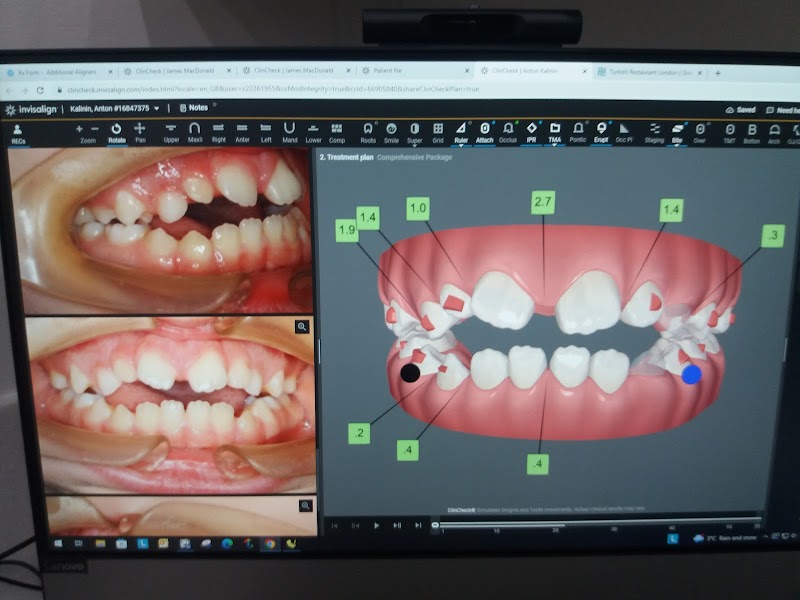Screen dimensions: 800x600
Task: Toggle IPR display off
Action: 531,132
